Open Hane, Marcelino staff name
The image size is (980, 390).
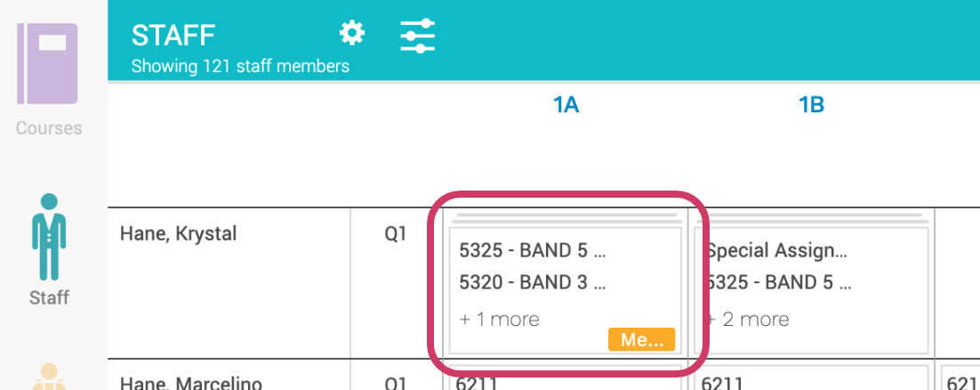pyautogui.click(x=190, y=384)
